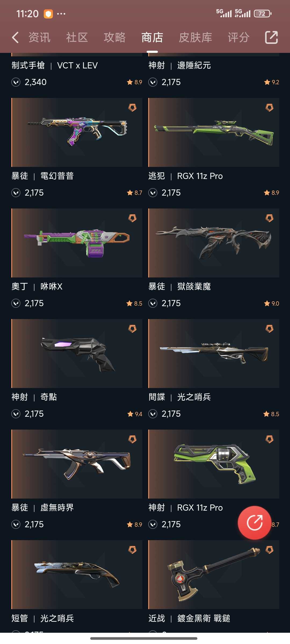Switch to the 攻略 tab
The height and width of the screenshot is (644, 290).
[115, 37]
